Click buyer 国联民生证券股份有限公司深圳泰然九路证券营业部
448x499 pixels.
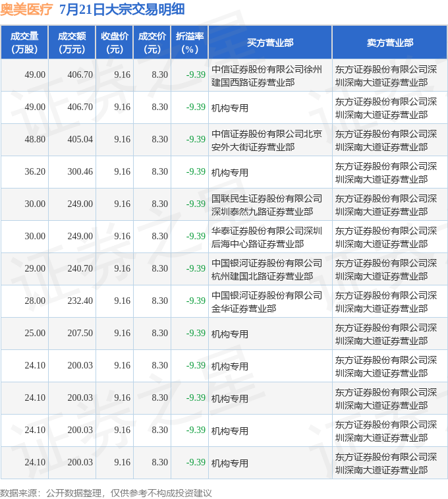point(267,205)
